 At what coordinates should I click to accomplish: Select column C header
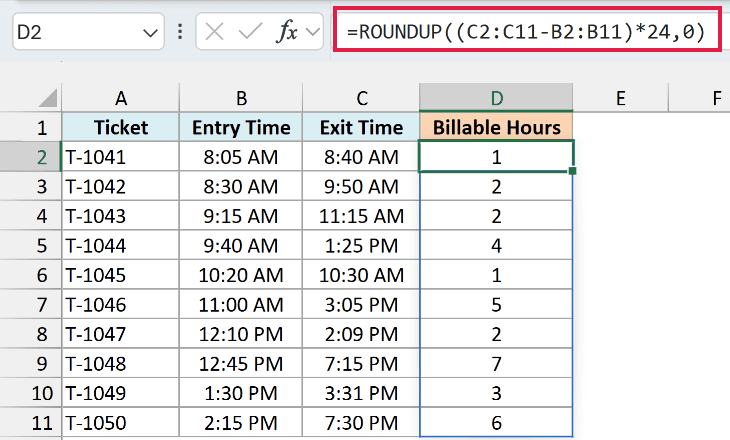point(361,98)
